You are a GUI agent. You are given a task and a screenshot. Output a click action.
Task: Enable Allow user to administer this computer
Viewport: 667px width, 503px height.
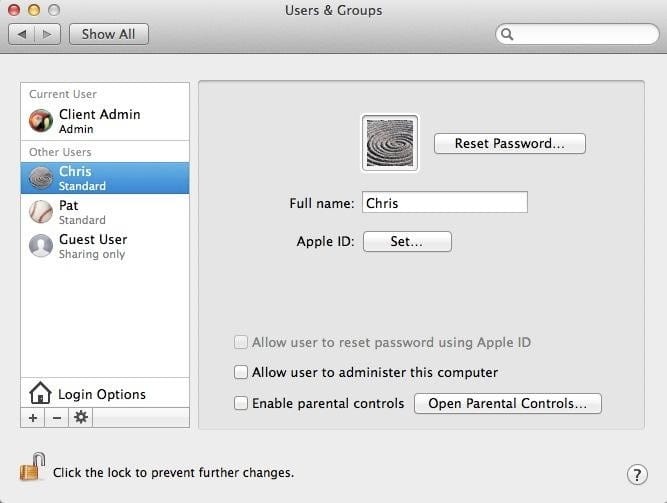[x=240, y=372]
